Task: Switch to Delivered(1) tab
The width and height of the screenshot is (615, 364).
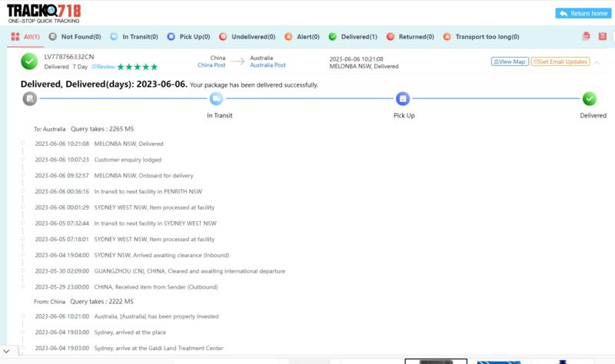Action: tap(353, 36)
